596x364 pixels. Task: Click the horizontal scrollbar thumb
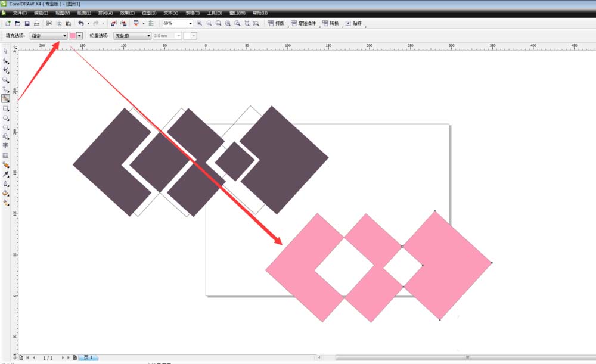click(465, 357)
